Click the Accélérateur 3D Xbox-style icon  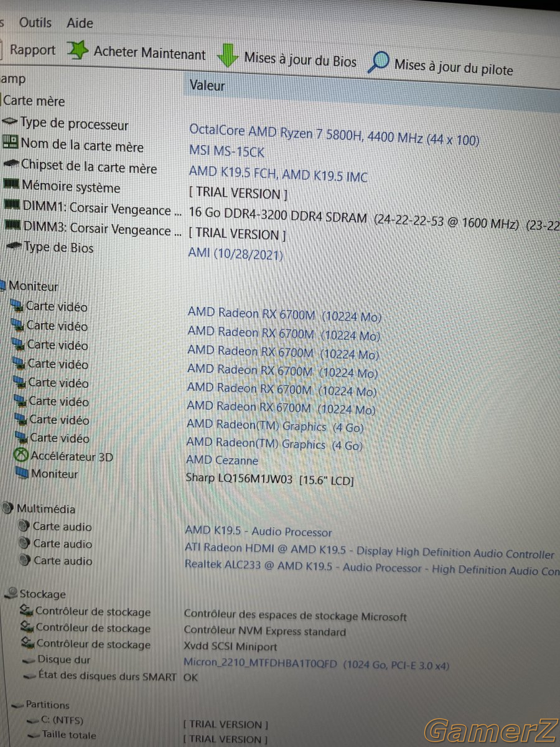point(21,455)
